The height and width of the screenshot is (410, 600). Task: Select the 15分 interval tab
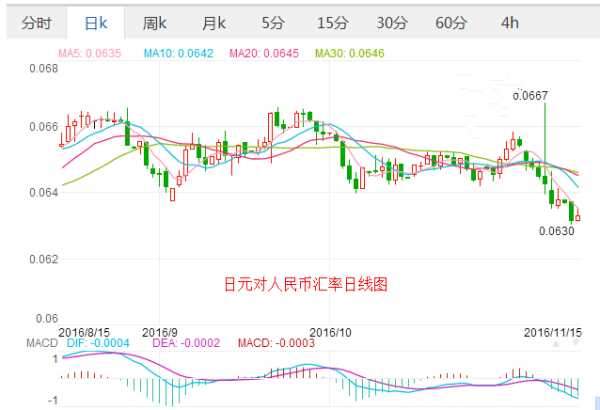(x=332, y=23)
